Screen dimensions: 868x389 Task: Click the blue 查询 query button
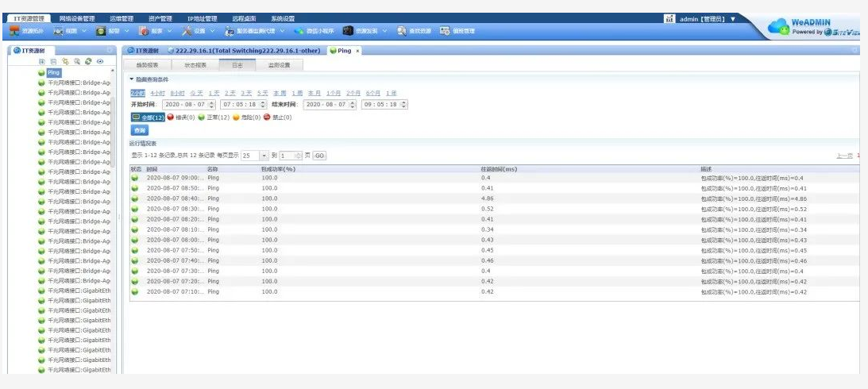pos(140,130)
